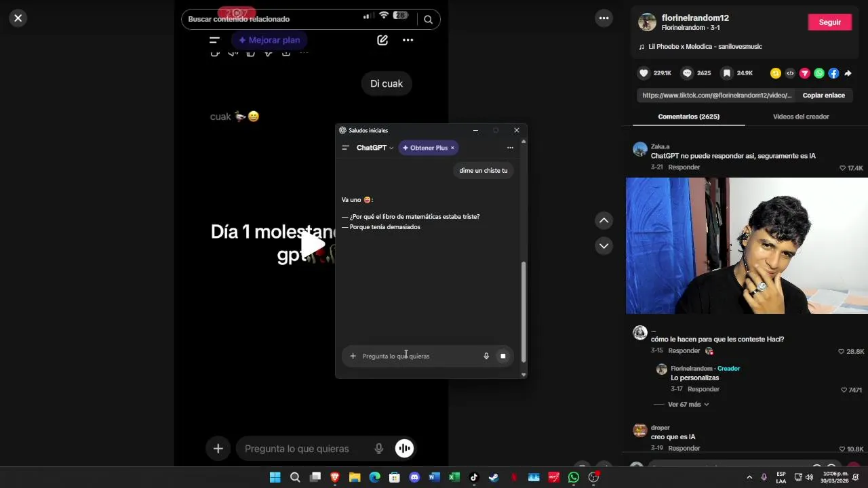Open the florinelrandom12 username link

coord(695,18)
